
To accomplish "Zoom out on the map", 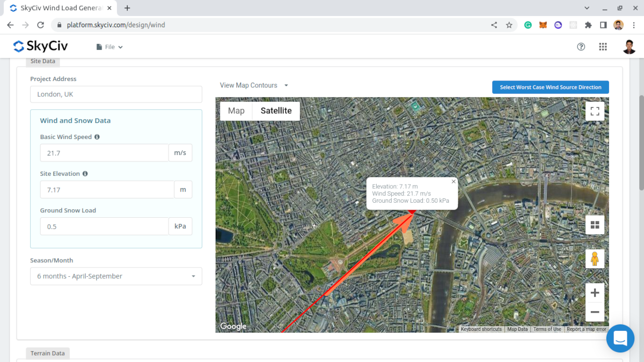I will coord(595,312).
